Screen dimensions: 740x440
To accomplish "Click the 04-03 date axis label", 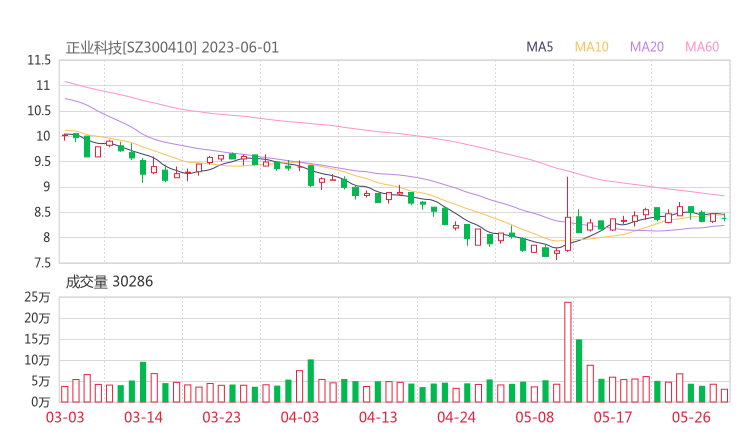I will pyautogui.click(x=300, y=417).
